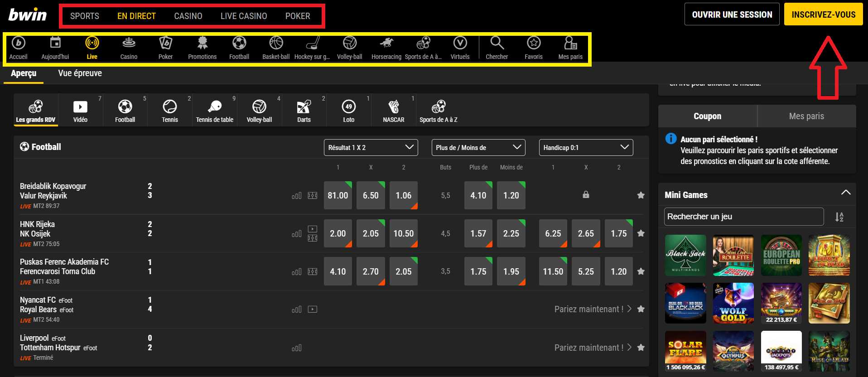
Task: Click the OUVRIR UNE SESSION button
Action: click(732, 14)
